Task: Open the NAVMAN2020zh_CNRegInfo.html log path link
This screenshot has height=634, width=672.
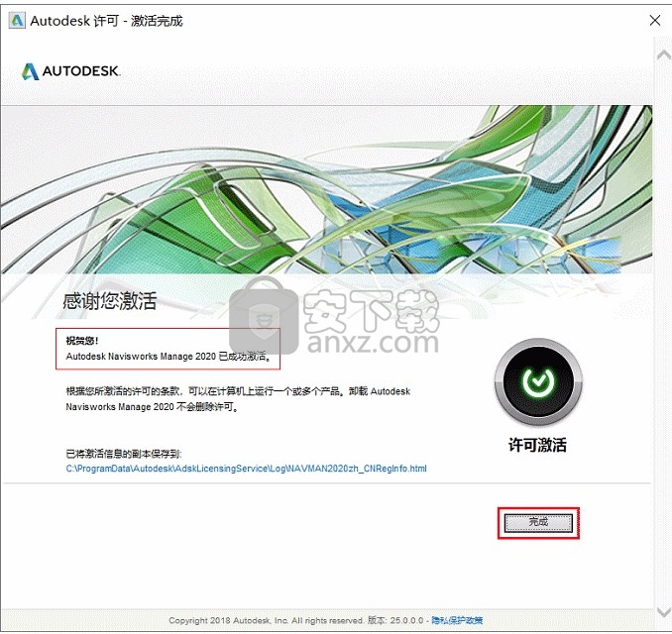Action: [x=247, y=469]
